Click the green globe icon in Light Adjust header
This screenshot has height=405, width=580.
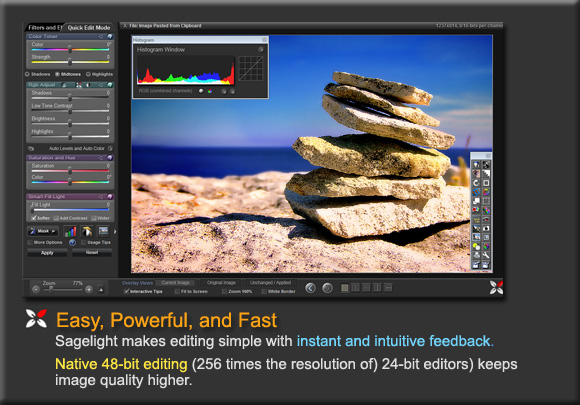(x=109, y=85)
